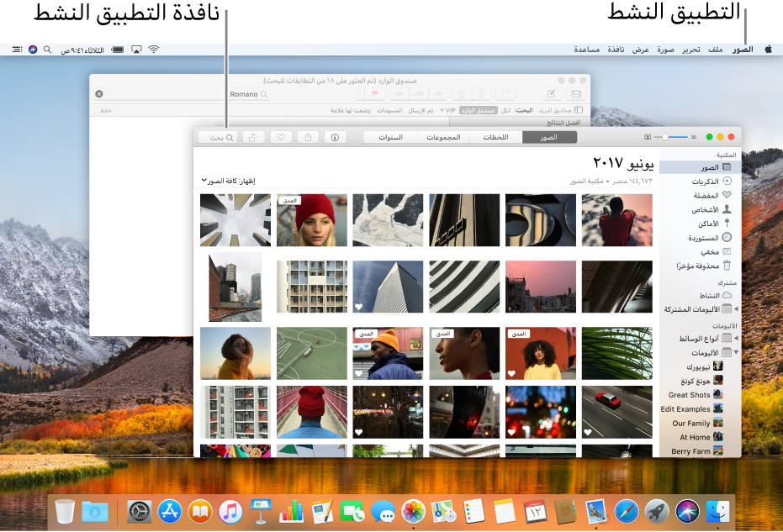
Task: Open Maps from the Dock
Action: 443,512
